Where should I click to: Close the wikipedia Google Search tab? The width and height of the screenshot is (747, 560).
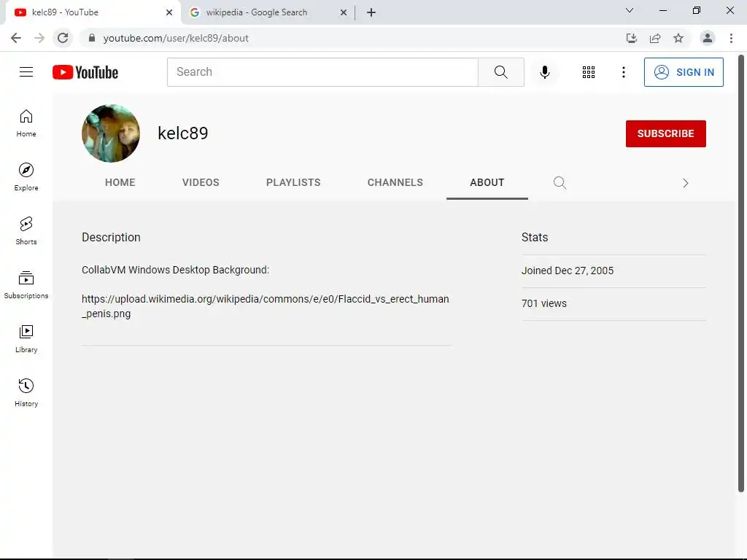pyautogui.click(x=344, y=12)
